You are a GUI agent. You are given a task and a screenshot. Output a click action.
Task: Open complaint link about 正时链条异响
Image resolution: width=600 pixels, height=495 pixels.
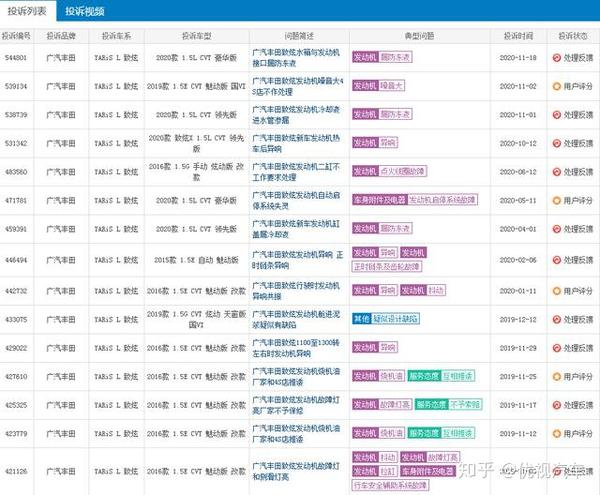point(297,260)
